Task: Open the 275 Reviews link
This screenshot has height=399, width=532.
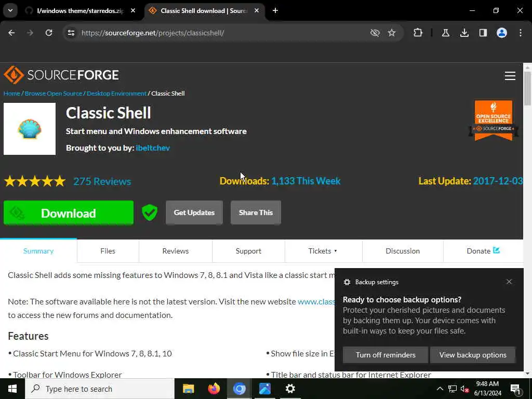Action: pos(102,181)
